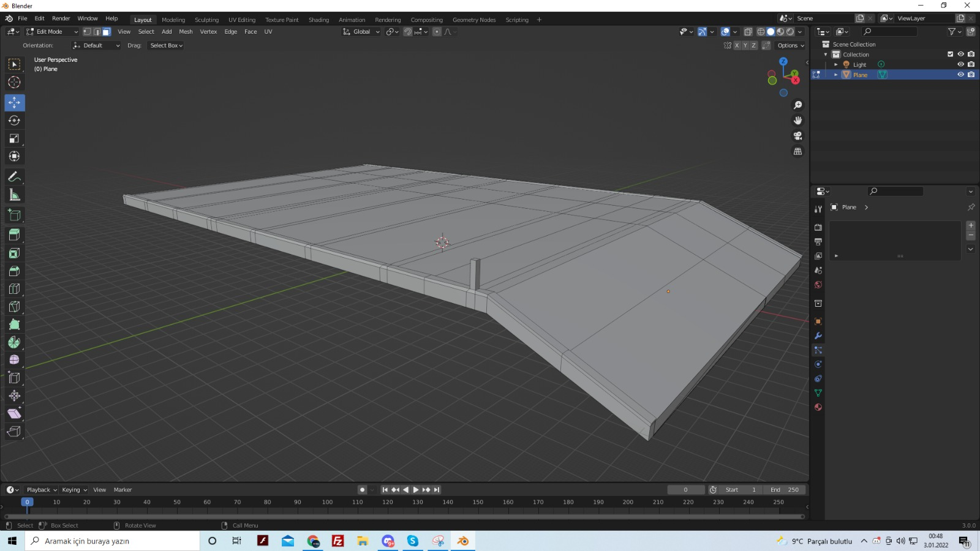
Task: Hide the Light object in viewport
Action: point(960,64)
